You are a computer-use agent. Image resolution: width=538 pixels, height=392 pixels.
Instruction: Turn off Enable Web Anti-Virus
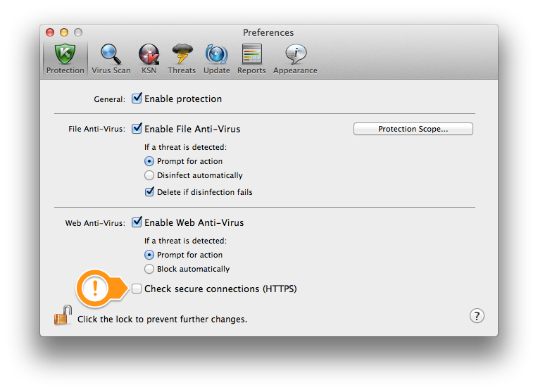click(x=137, y=222)
